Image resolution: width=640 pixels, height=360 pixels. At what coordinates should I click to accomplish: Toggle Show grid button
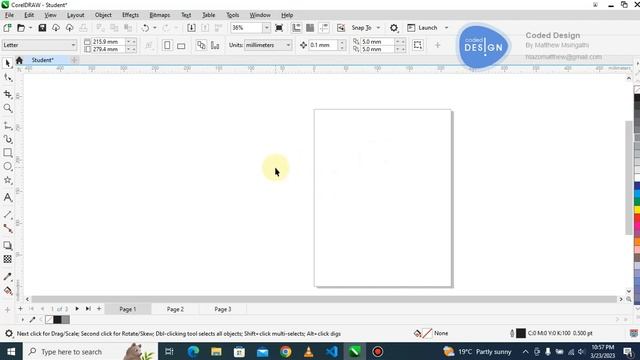pyautogui.click(x=310, y=28)
